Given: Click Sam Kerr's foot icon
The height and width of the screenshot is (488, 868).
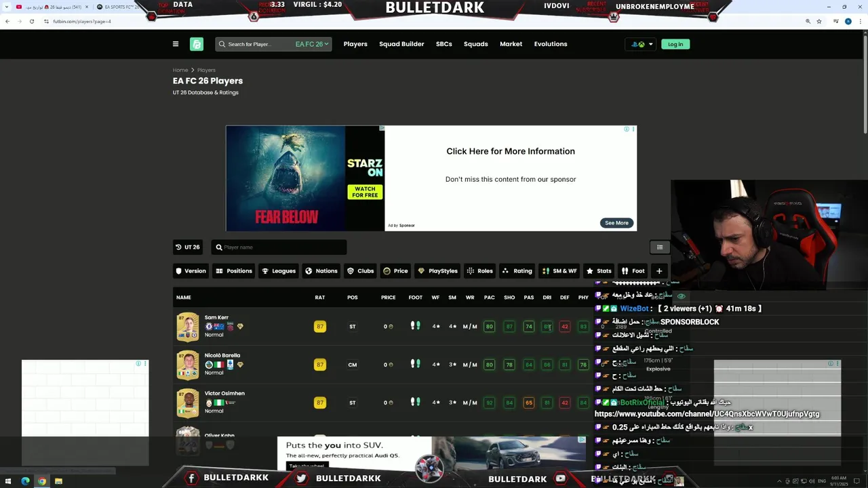Looking at the screenshot, I should [416, 326].
